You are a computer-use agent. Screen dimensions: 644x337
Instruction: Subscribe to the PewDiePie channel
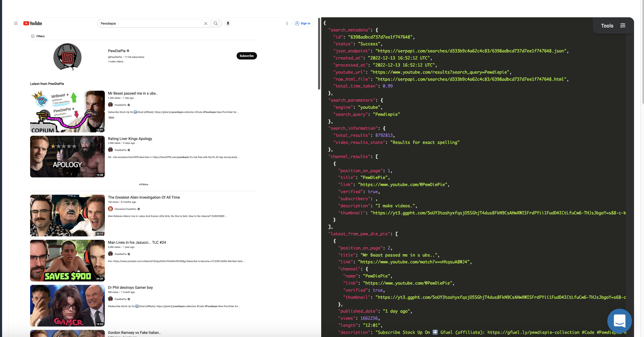point(246,56)
